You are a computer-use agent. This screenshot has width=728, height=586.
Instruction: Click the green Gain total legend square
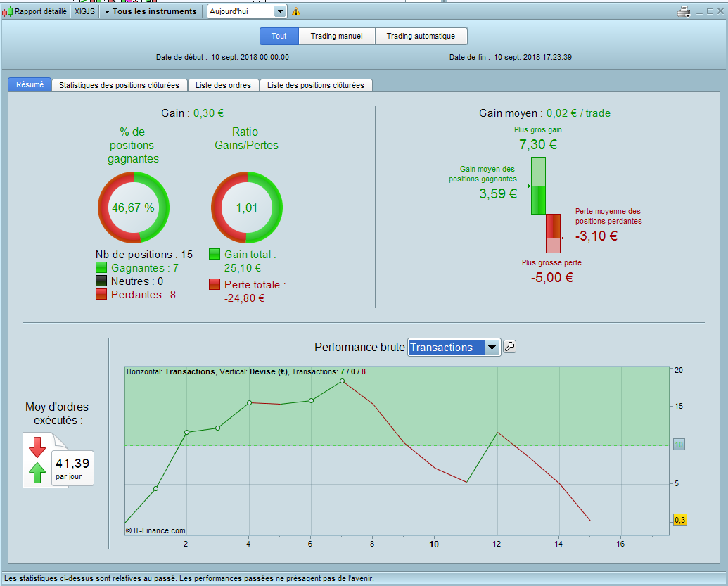[215, 254]
